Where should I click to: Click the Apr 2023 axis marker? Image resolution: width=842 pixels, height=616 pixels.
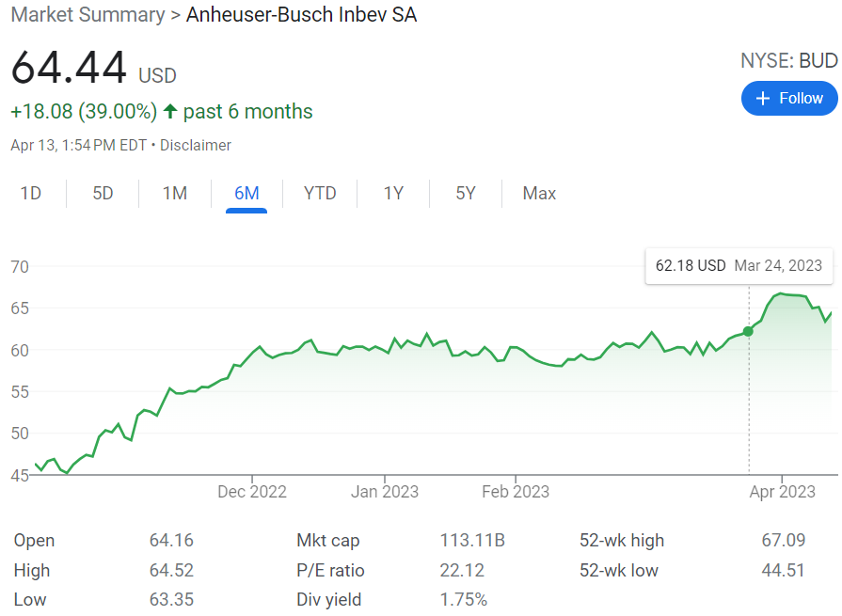tap(783, 492)
